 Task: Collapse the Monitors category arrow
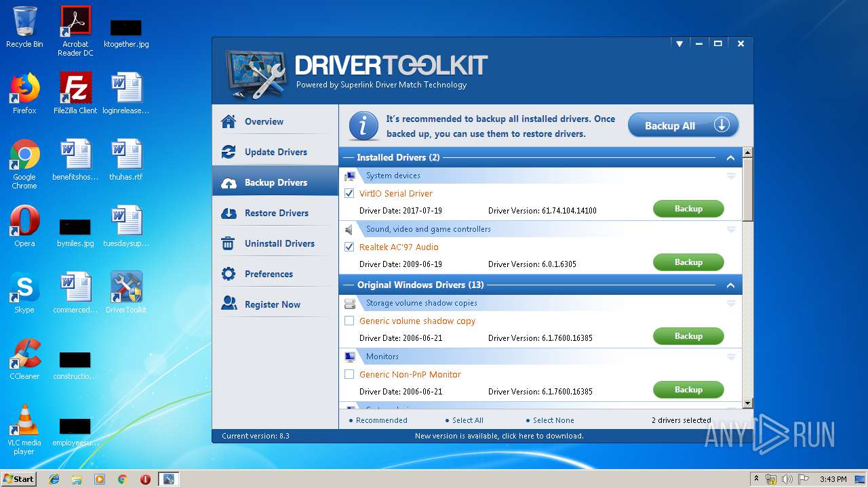coord(731,357)
